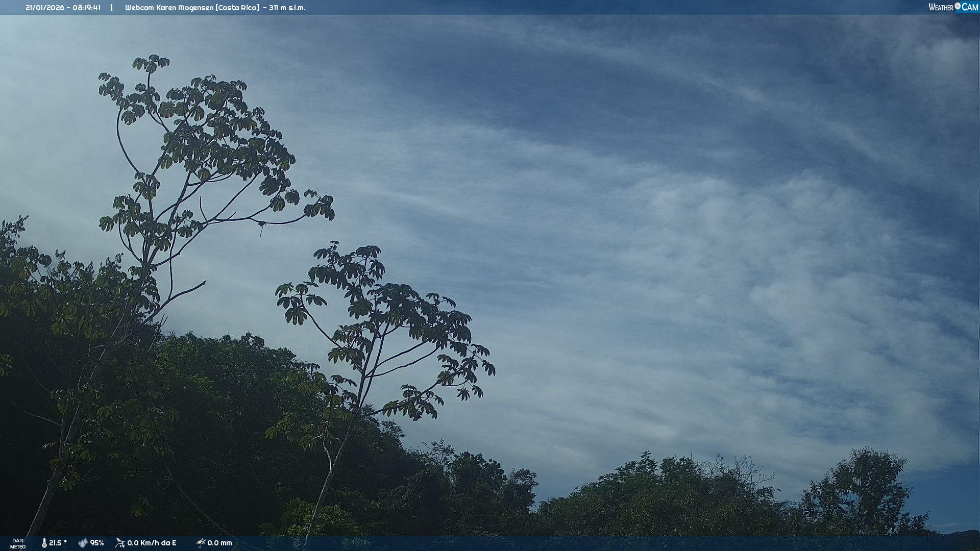Click the [Costa Rica] location label
Screen dimensions: 980x551
click(238, 8)
